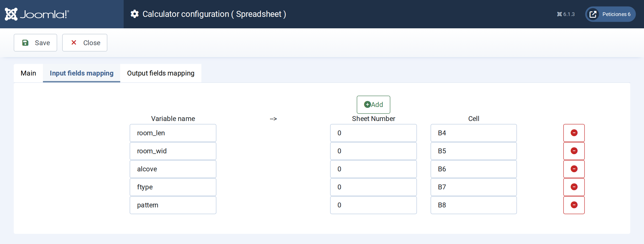Image resolution: width=644 pixels, height=244 pixels.
Task: Remove the pattern mapping row
Action: (574, 205)
